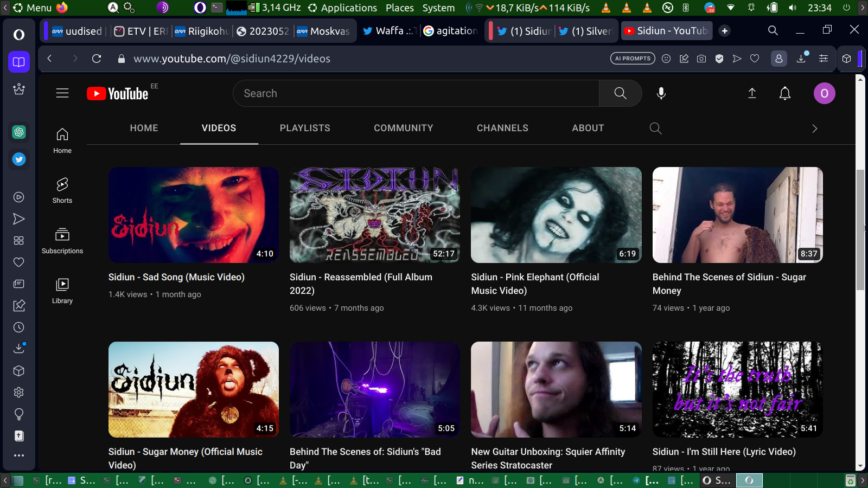868x488 pixels.
Task: Open the YouTube hamburger guide menu
Action: [62, 93]
